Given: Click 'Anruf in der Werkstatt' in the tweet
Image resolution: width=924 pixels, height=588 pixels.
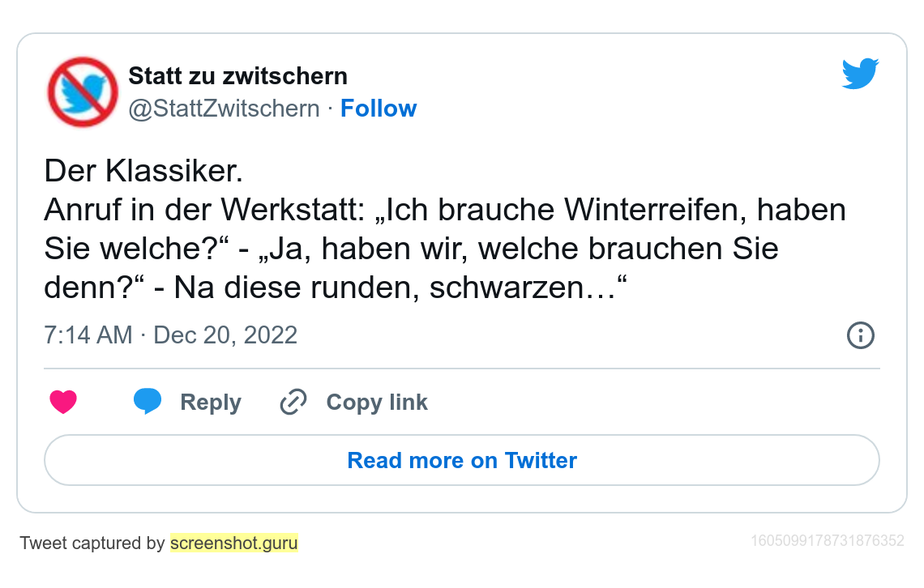Looking at the screenshot, I should 203,211.
